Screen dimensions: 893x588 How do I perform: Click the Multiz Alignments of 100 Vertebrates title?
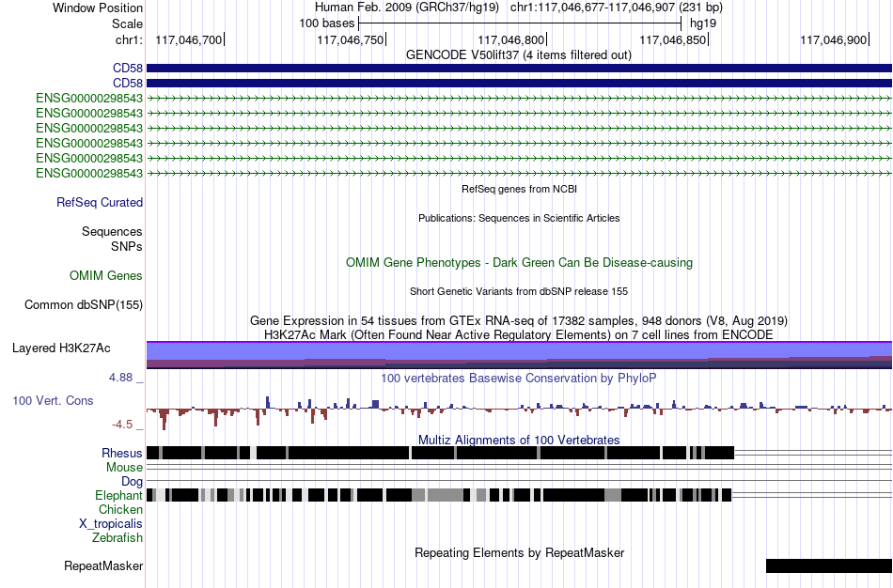pos(519,440)
